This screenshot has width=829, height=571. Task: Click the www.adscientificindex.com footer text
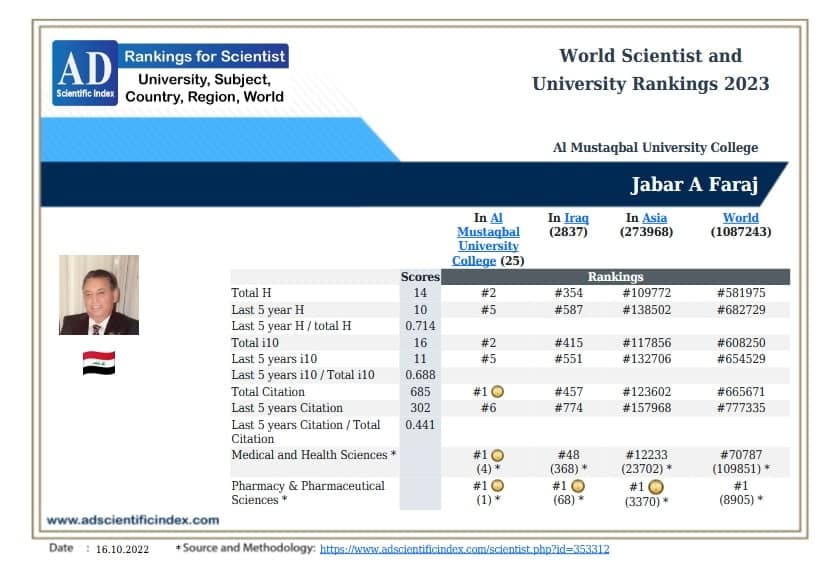click(x=133, y=520)
